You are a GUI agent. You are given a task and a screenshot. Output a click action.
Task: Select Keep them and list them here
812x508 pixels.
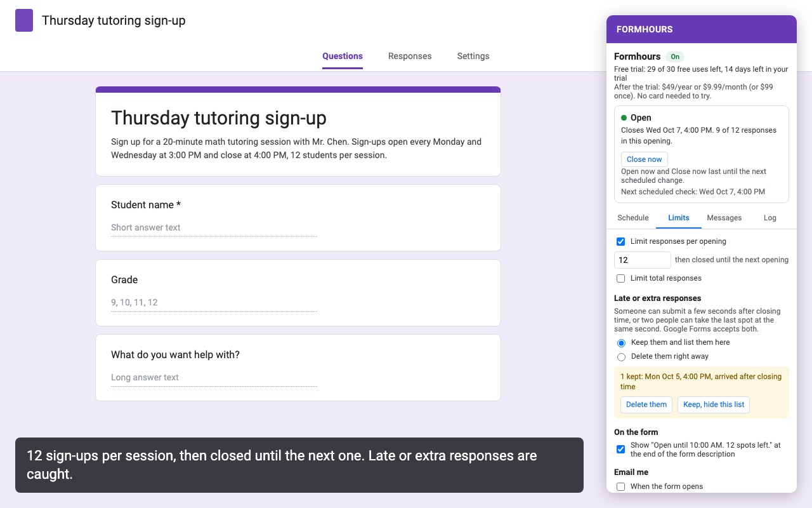[621, 343]
